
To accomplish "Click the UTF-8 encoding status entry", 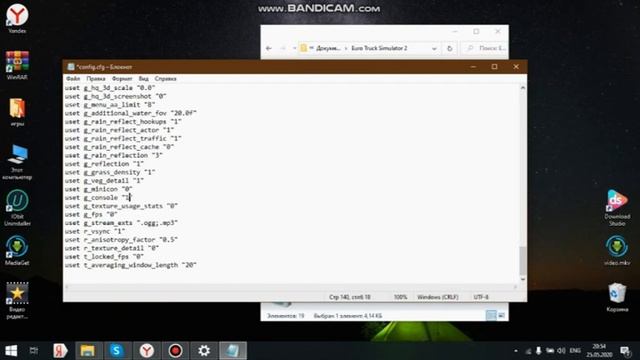I will [481, 297].
